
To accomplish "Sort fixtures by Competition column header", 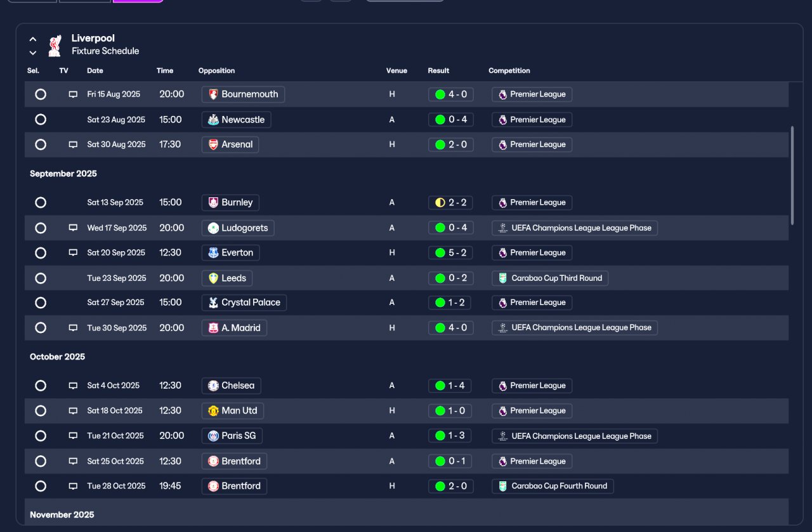I will (x=509, y=71).
